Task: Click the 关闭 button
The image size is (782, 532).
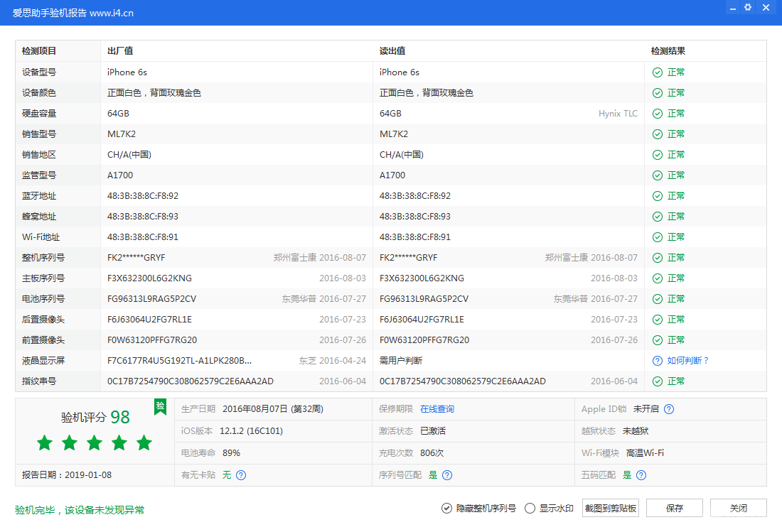Action: pyautogui.click(x=739, y=508)
